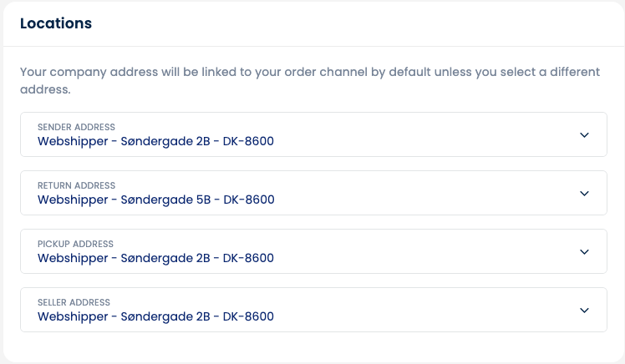Click the Locations section heading
625x364 pixels.
click(56, 23)
